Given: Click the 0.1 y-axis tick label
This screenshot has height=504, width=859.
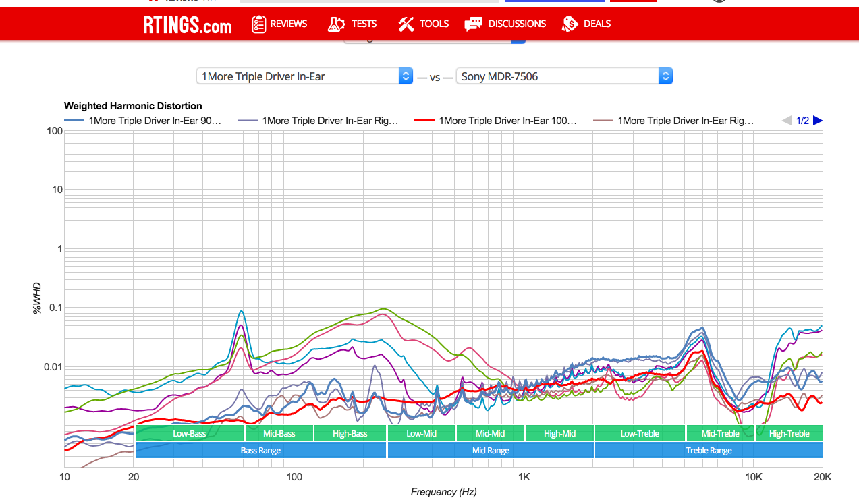Looking at the screenshot, I should [x=56, y=308].
